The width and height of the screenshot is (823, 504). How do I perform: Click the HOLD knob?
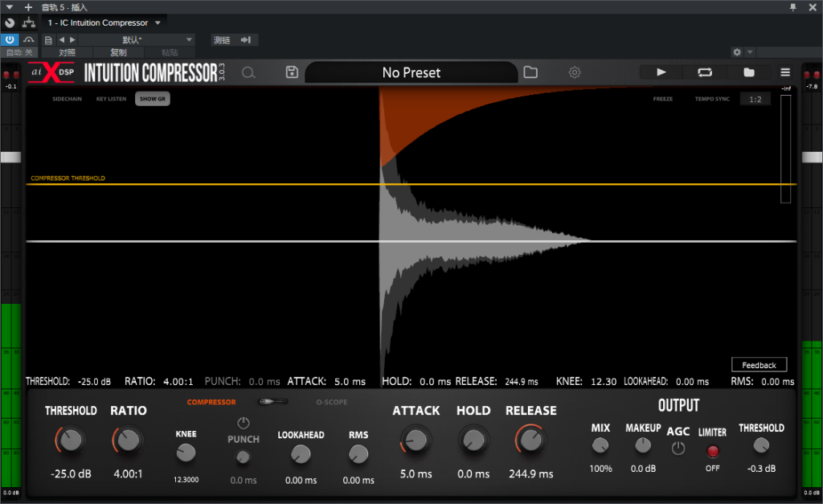pyautogui.click(x=473, y=440)
